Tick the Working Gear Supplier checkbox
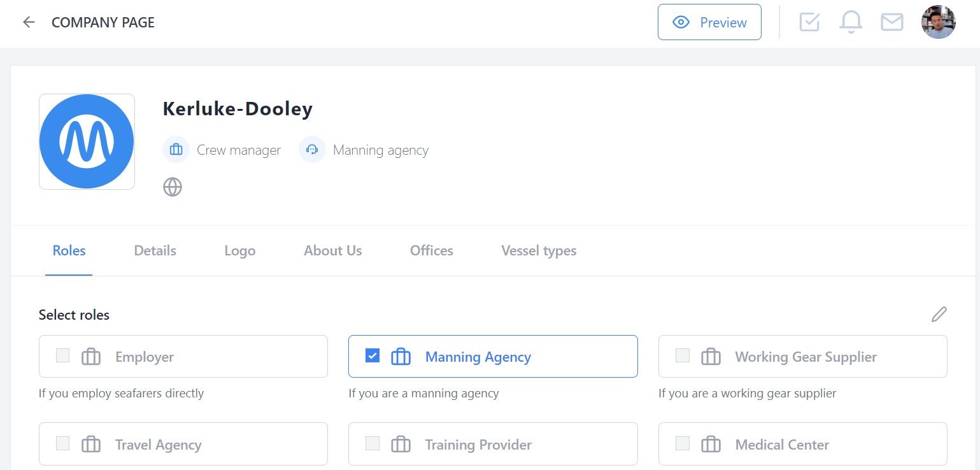 pyautogui.click(x=683, y=355)
